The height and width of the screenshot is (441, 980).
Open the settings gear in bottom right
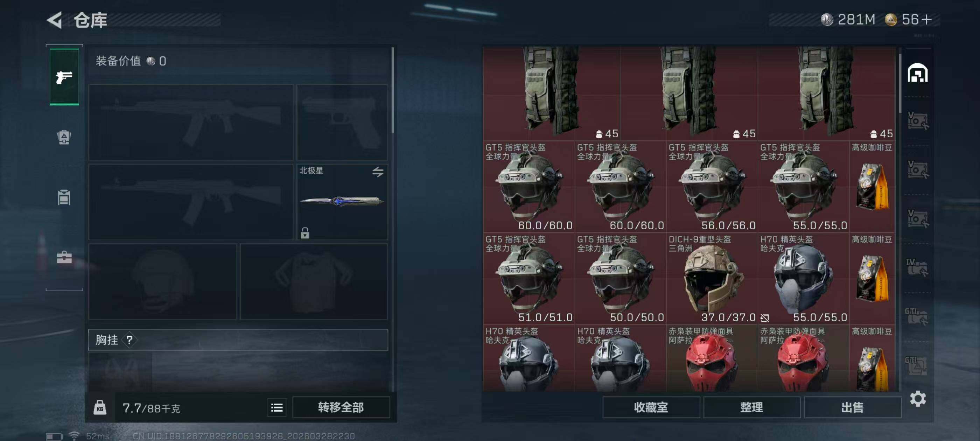point(918,399)
